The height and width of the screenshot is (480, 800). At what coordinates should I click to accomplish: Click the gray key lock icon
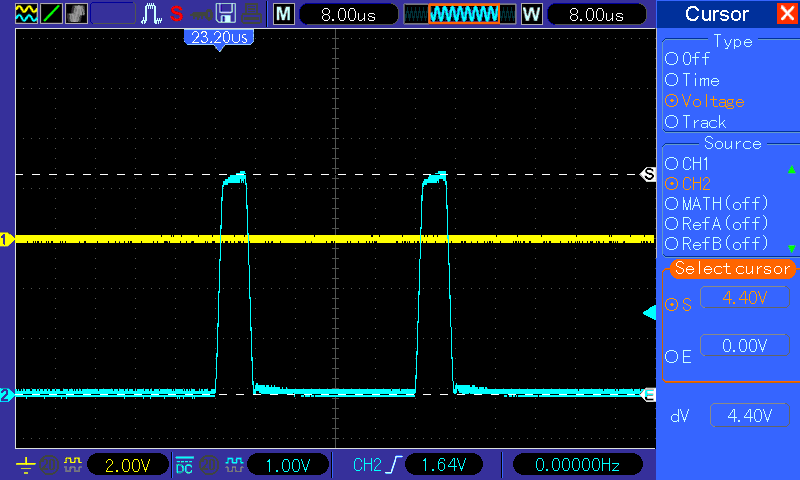[201, 14]
